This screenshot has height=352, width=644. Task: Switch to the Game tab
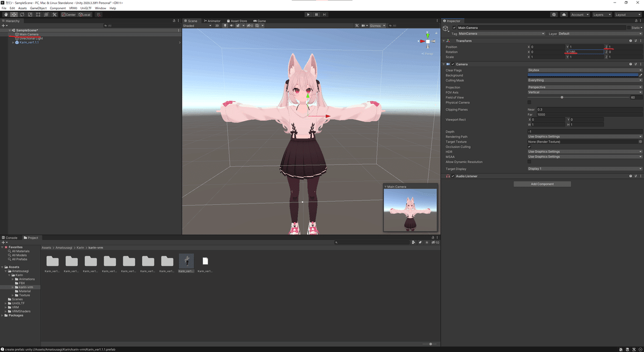coord(260,21)
